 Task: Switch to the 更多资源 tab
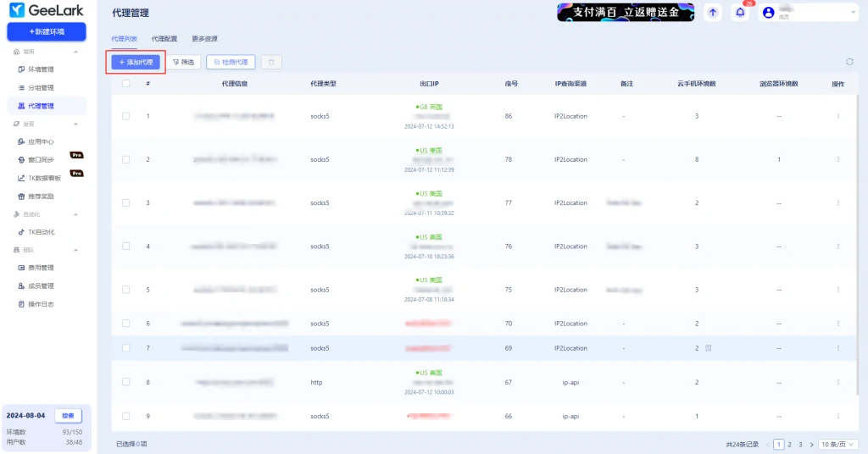click(204, 39)
